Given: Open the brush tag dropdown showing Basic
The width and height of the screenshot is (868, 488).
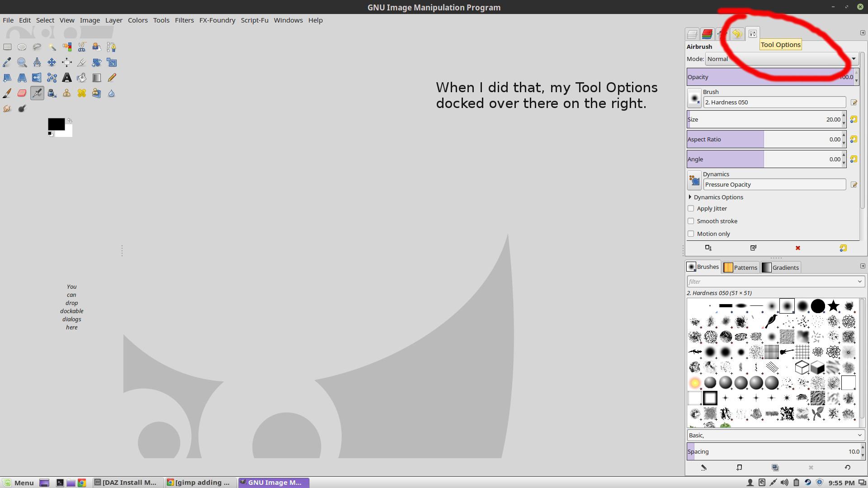Looking at the screenshot, I should click(x=775, y=435).
